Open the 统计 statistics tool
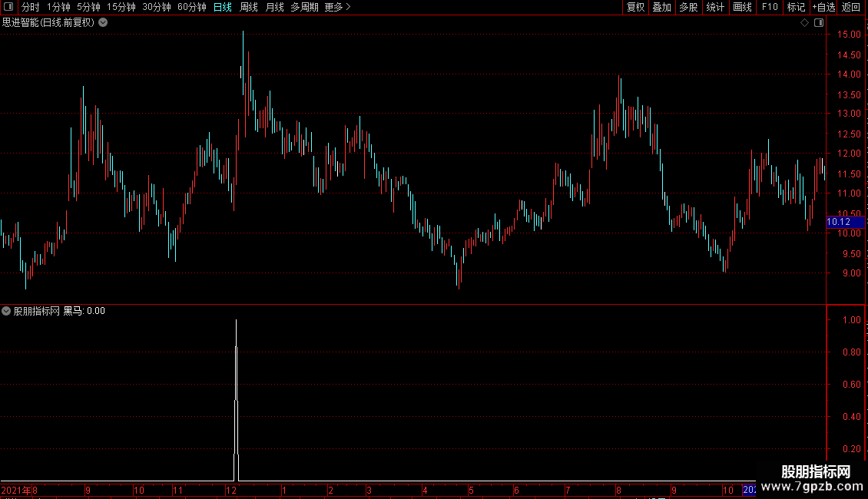This screenshot has height=499, width=868. 715,7
